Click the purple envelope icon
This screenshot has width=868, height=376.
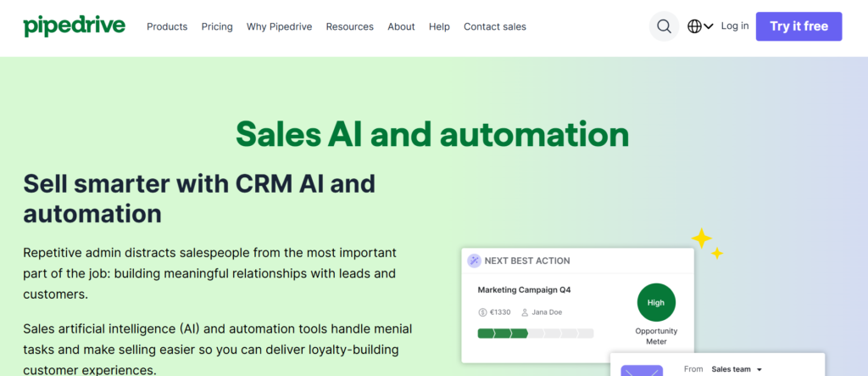(x=641, y=370)
